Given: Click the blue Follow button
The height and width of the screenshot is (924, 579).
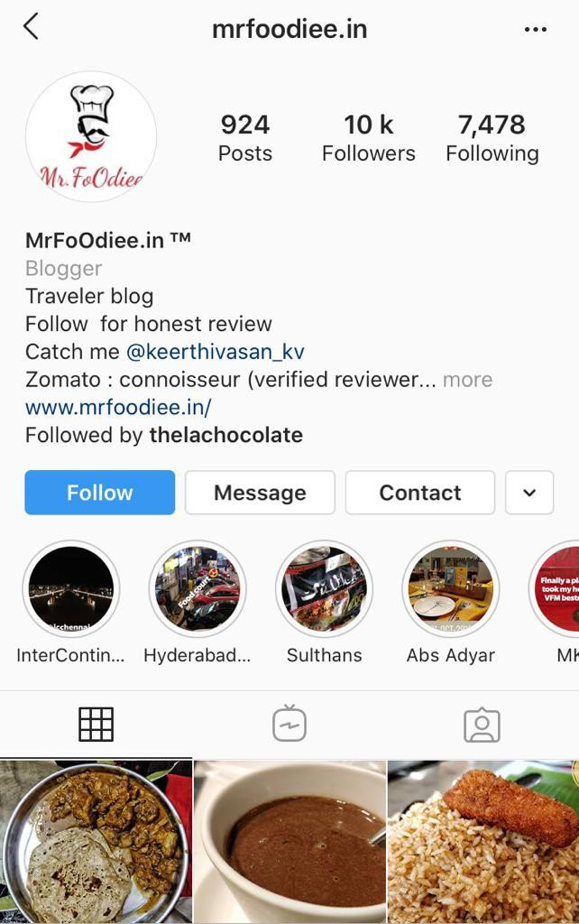Looking at the screenshot, I should pyautogui.click(x=99, y=493).
